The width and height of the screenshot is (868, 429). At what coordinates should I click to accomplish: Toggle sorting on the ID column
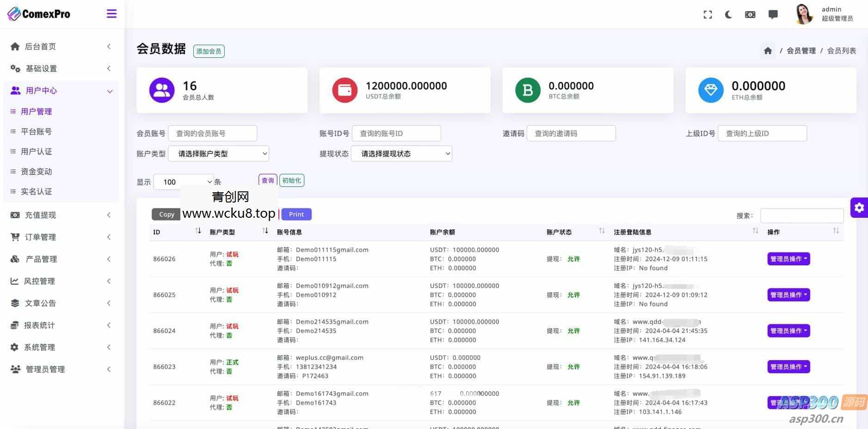[198, 231]
